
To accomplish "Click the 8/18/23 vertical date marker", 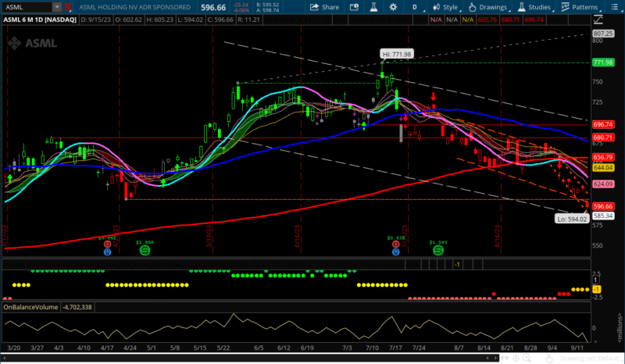I will 498,236.
